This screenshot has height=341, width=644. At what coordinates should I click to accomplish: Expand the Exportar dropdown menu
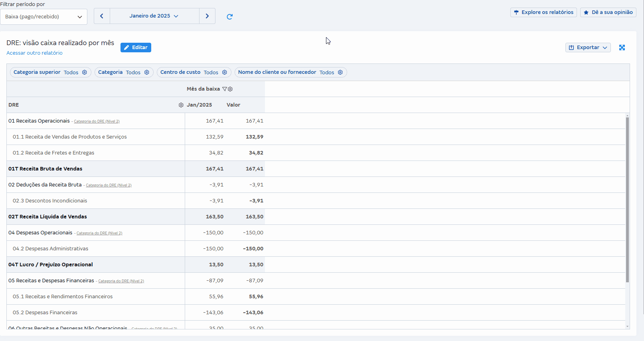[588, 48]
